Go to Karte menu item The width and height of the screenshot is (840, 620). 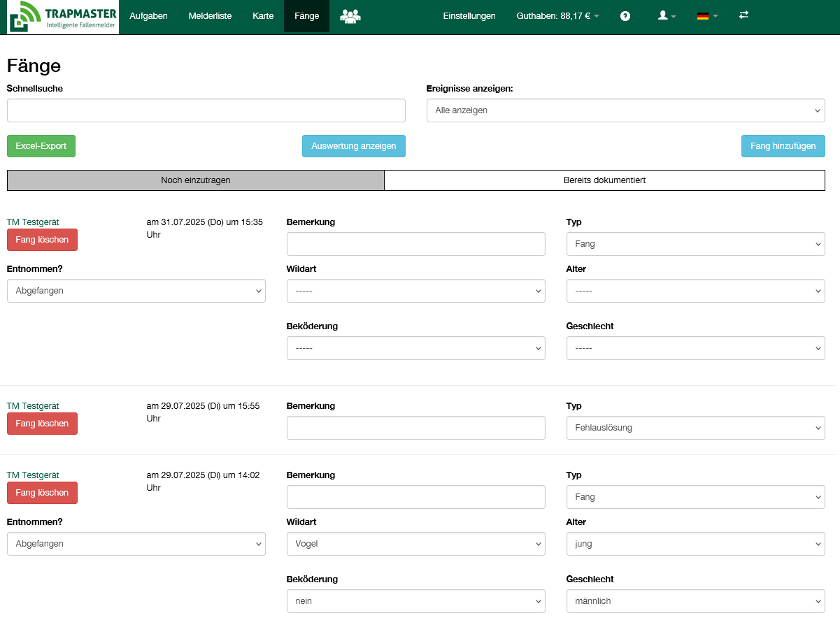[x=263, y=16]
